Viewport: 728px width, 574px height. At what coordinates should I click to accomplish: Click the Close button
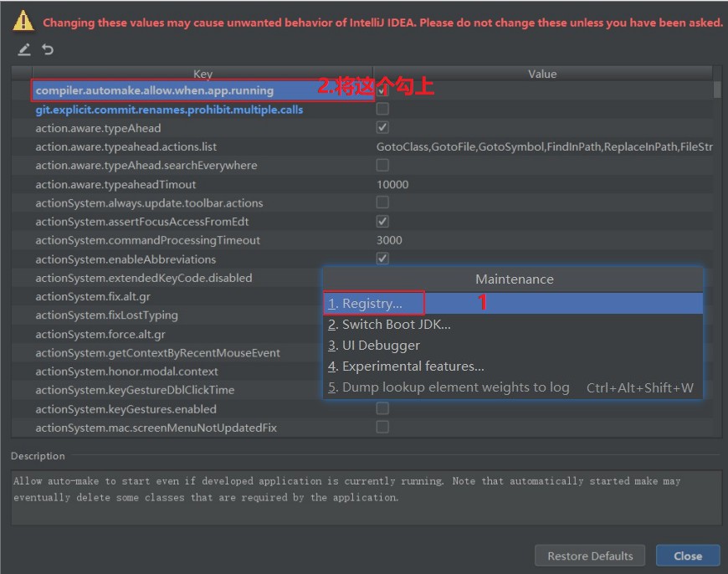pos(688,556)
